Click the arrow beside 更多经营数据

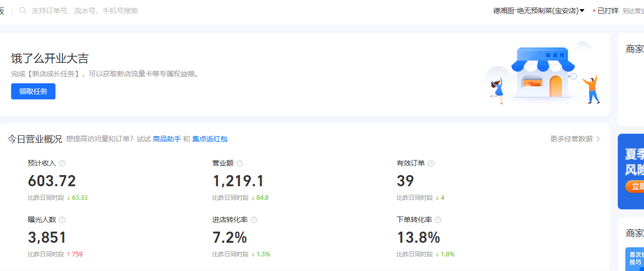pyautogui.click(x=598, y=139)
